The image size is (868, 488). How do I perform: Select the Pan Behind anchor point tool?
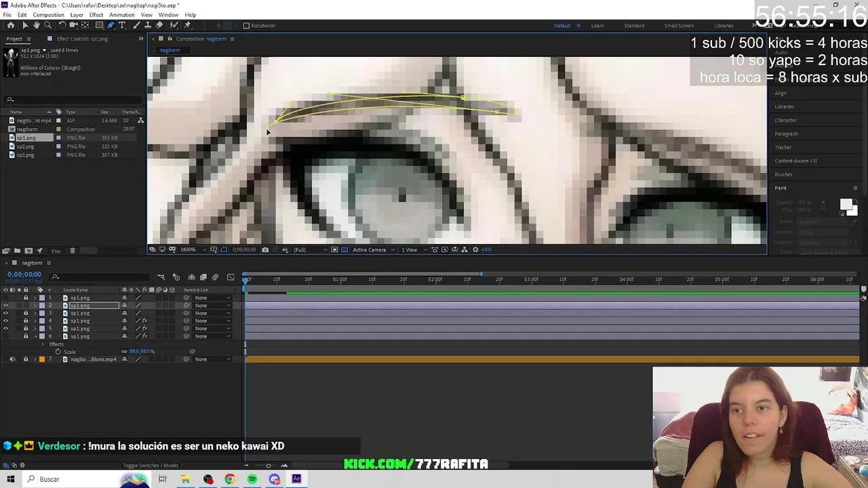(x=85, y=25)
